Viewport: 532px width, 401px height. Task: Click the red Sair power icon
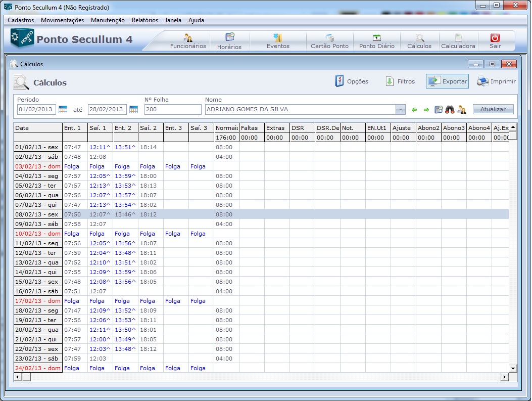[x=495, y=38]
